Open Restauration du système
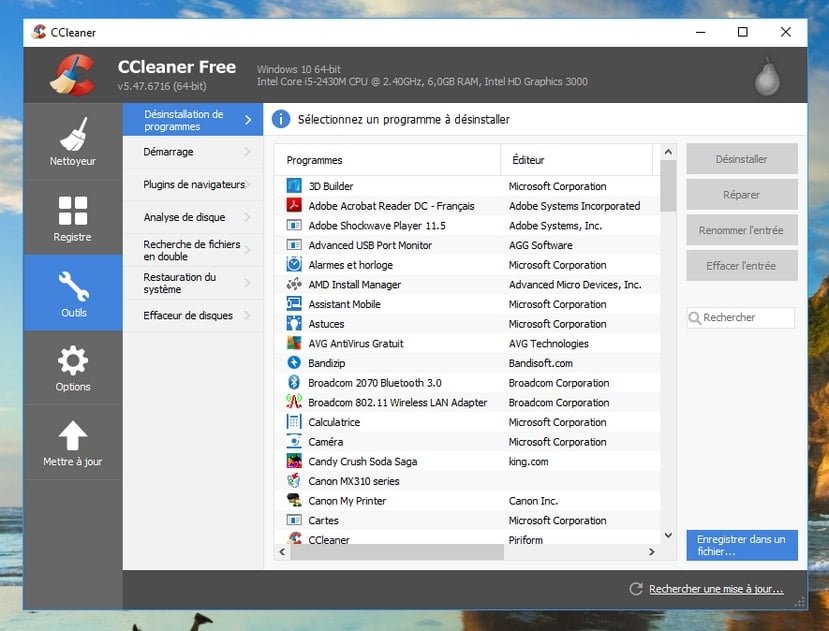 pyautogui.click(x=193, y=283)
